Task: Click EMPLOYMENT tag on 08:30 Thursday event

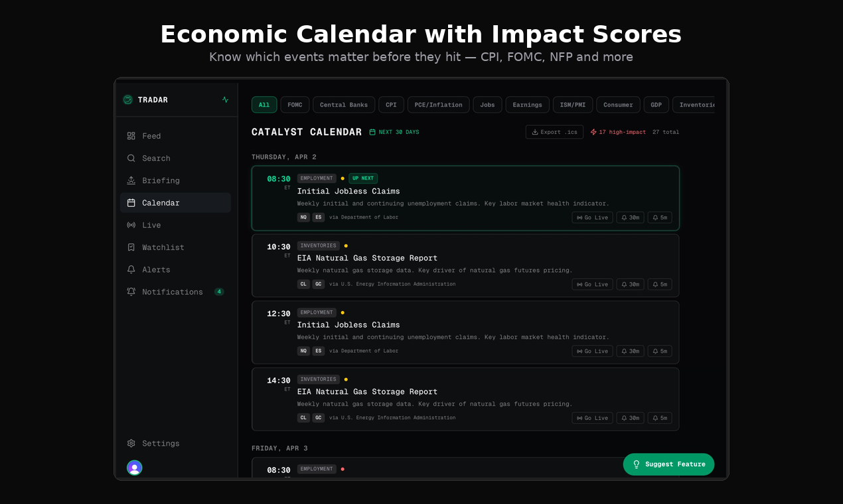Action: point(317,178)
